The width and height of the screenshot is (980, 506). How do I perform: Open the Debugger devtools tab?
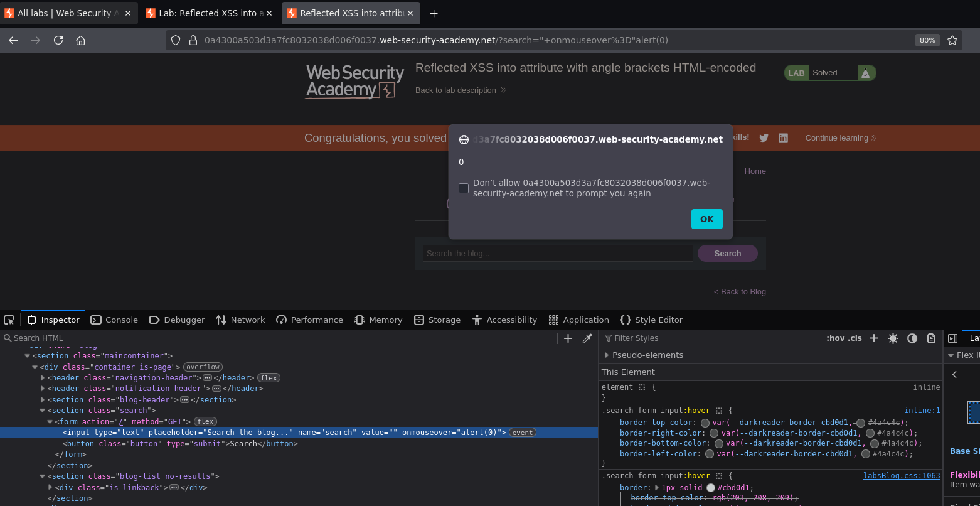coord(177,320)
